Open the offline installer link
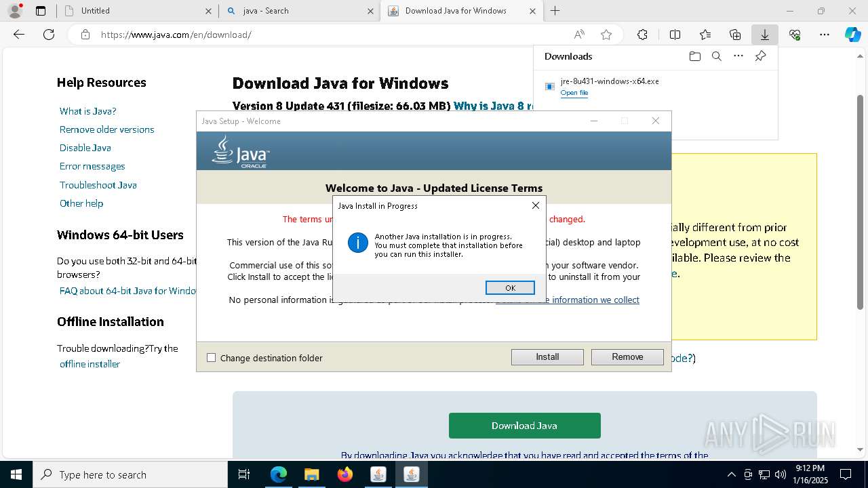 coord(90,364)
